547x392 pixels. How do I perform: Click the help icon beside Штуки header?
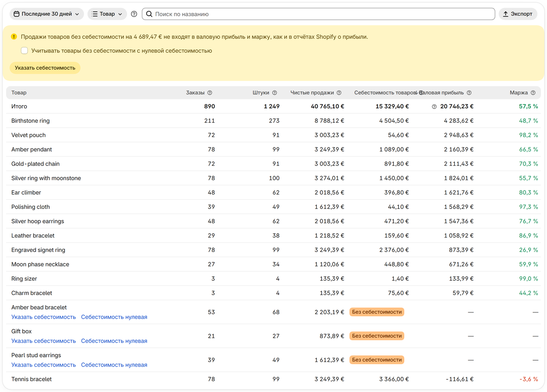tap(275, 93)
